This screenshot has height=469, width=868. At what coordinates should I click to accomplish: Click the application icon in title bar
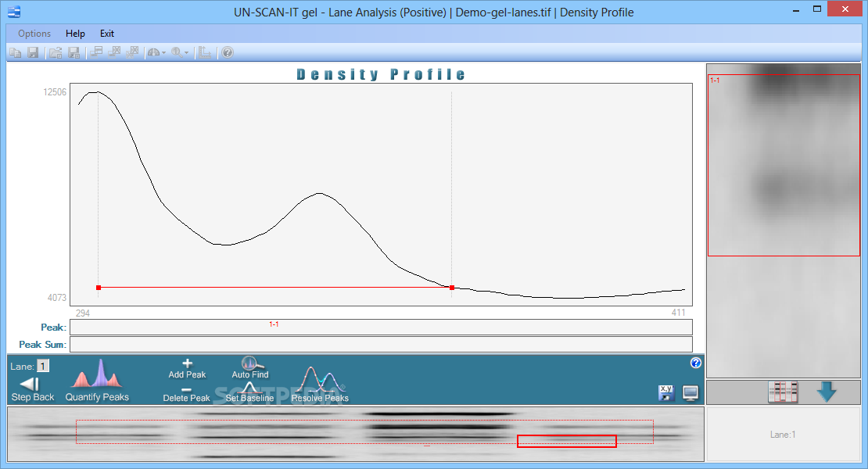pyautogui.click(x=14, y=12)
